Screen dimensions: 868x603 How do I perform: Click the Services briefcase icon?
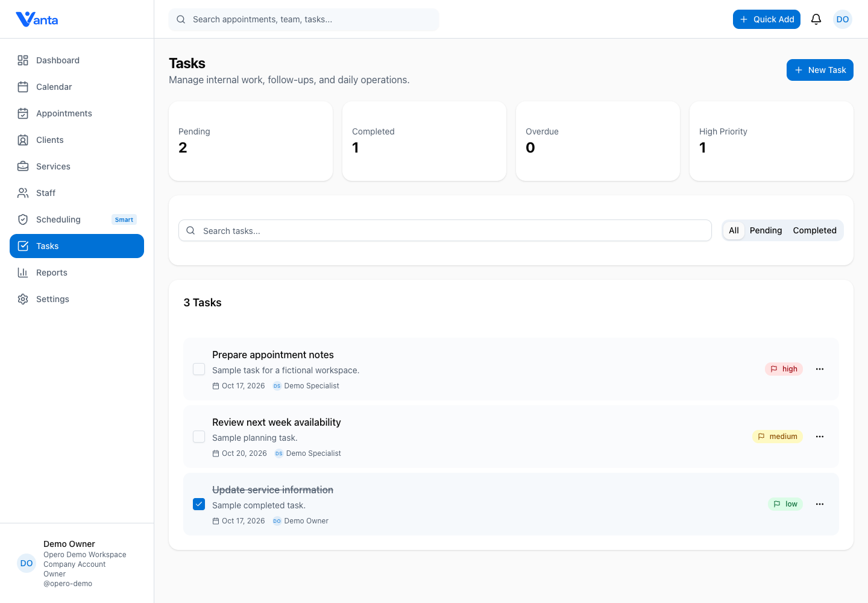pos(23,166)
